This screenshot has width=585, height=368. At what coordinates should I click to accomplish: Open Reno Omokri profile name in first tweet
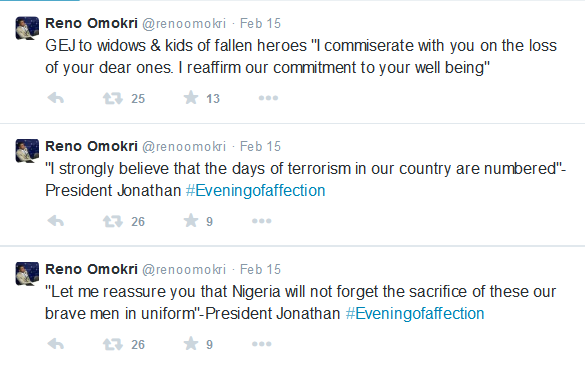[91, 23]
